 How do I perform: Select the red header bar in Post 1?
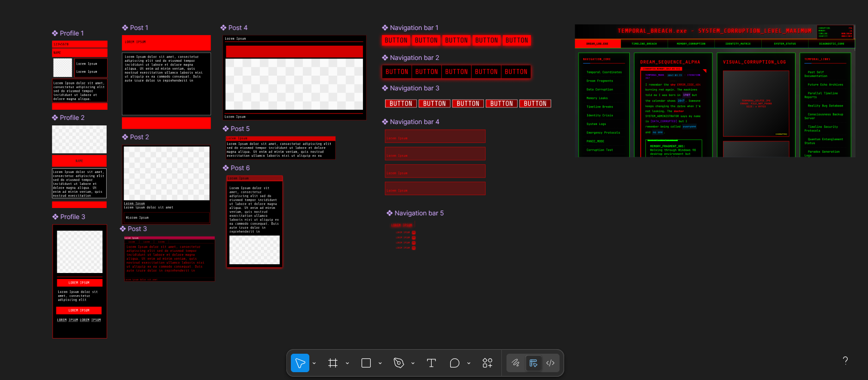(x=166, y=42)
